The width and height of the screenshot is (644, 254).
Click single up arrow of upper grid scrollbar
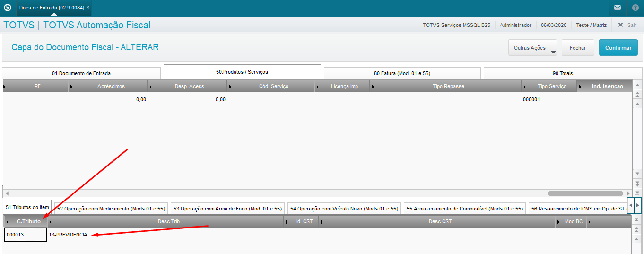coord(637,104)
